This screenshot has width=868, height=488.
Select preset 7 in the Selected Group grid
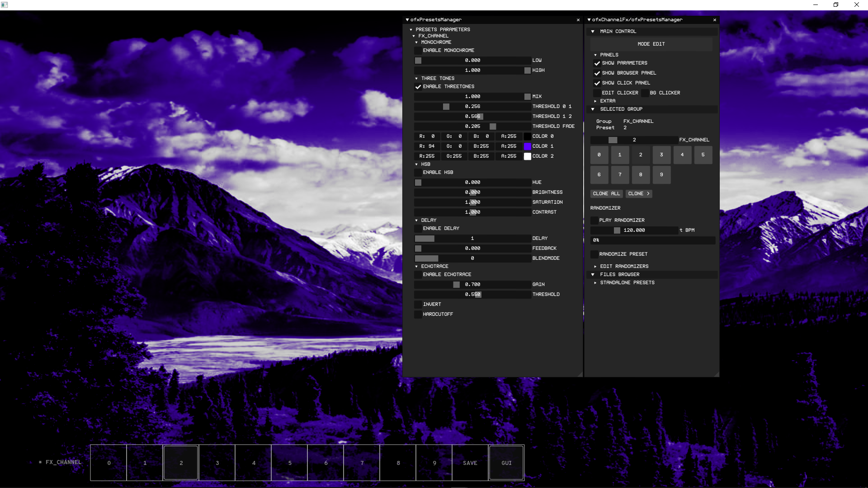tap(620, 175)
